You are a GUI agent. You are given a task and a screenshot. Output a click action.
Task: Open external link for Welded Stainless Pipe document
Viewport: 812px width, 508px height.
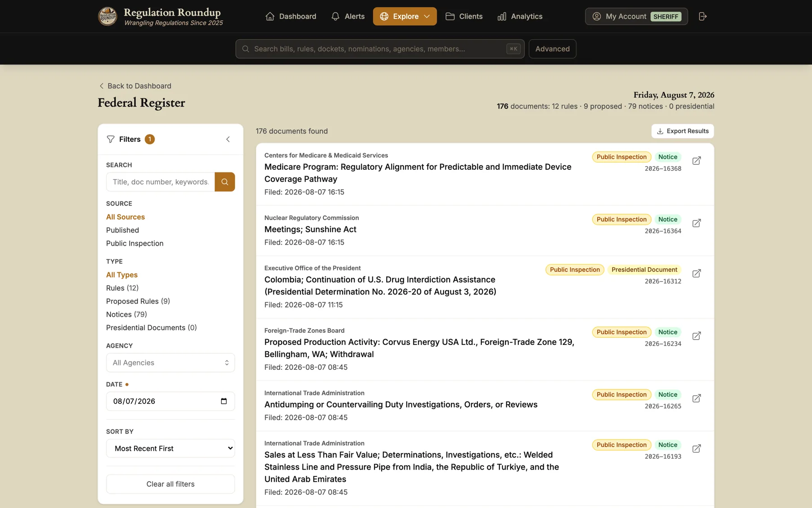point(697,448)
